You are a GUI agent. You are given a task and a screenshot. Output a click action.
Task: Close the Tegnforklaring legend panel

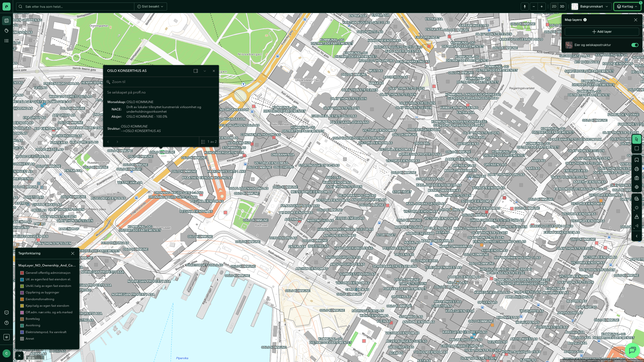pyautogui.click(x=73, y=253)
